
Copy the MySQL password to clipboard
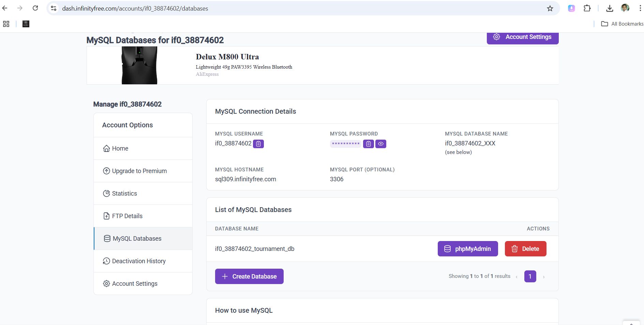368,144
